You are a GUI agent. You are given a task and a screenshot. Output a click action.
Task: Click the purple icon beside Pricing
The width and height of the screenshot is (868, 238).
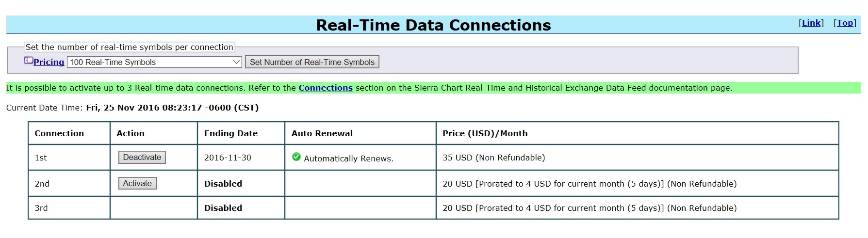(29, 61)
